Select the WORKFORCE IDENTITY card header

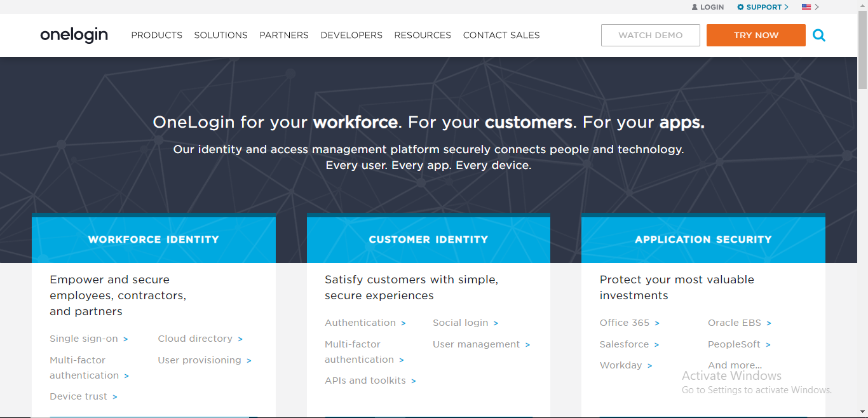click(x=154, y=239)
